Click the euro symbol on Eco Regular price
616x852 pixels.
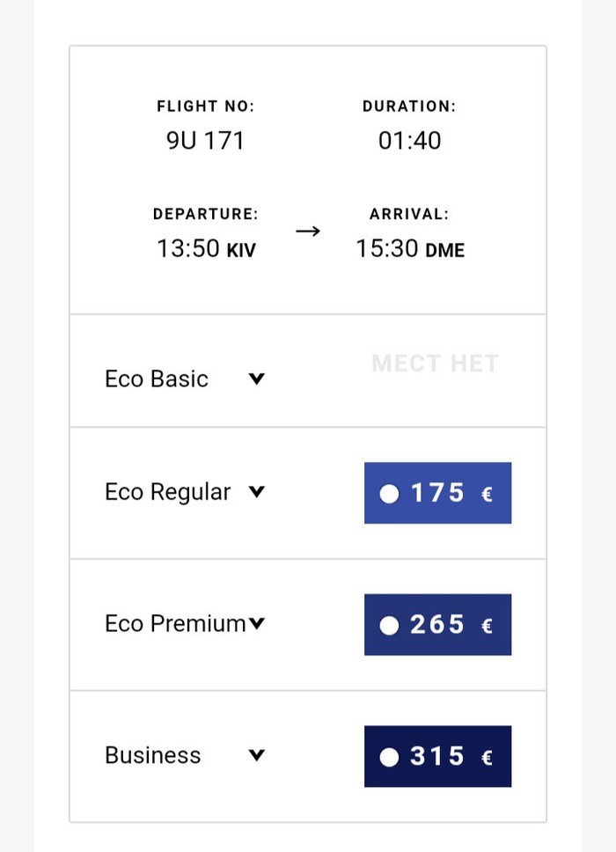click(x=487, y=495)
